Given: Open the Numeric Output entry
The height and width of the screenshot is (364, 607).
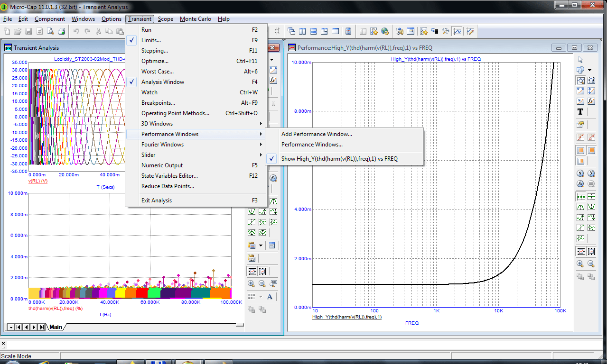Looking at the screenshot, I should [x=196, y=165].
